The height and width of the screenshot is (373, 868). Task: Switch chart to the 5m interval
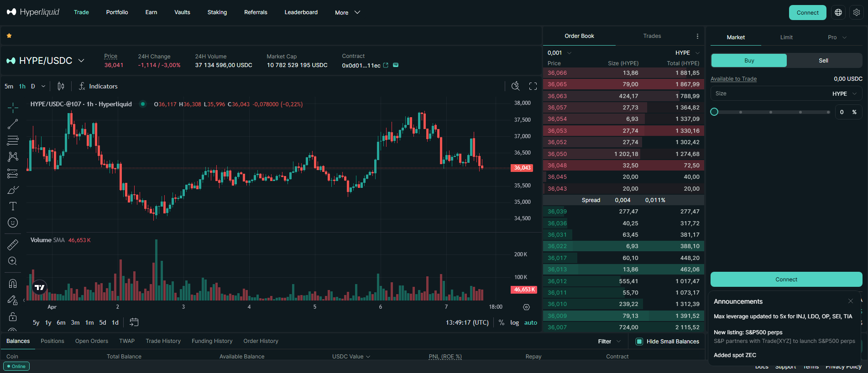[x=9, y=86]
